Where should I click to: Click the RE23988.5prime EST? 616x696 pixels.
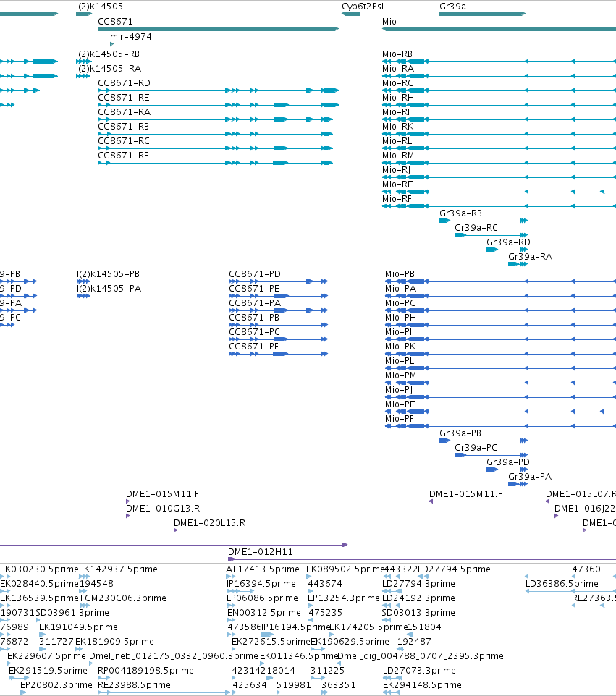[x=164, y=692]
